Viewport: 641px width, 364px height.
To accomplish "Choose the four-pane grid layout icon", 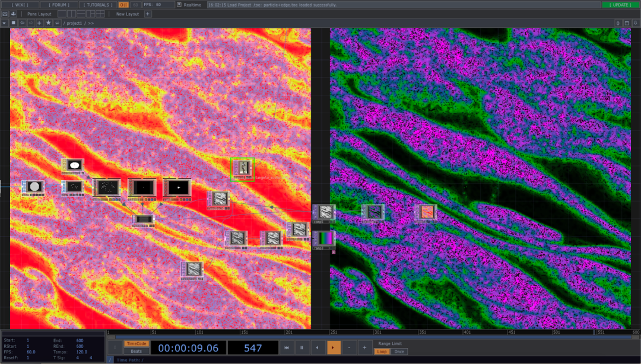I will coord(100,14).
